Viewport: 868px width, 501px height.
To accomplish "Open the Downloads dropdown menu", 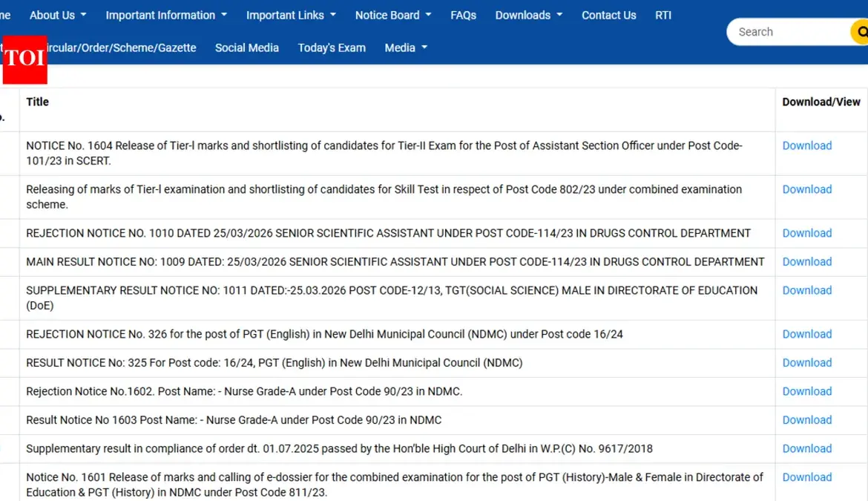I will [529, 16].
